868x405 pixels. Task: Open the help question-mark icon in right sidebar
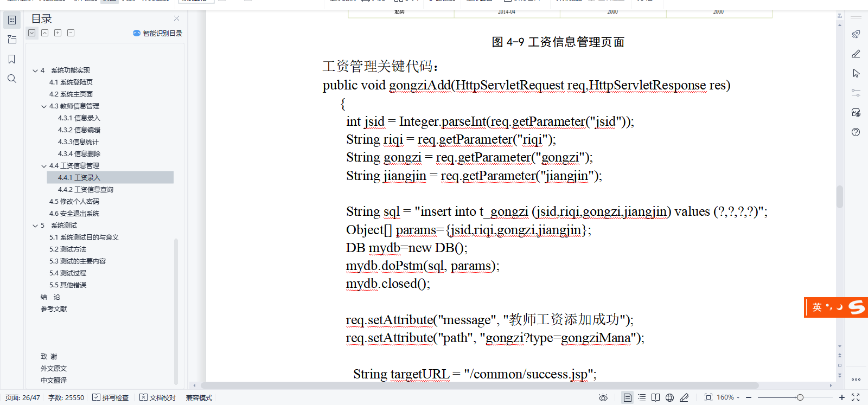[x=856, y=132]
